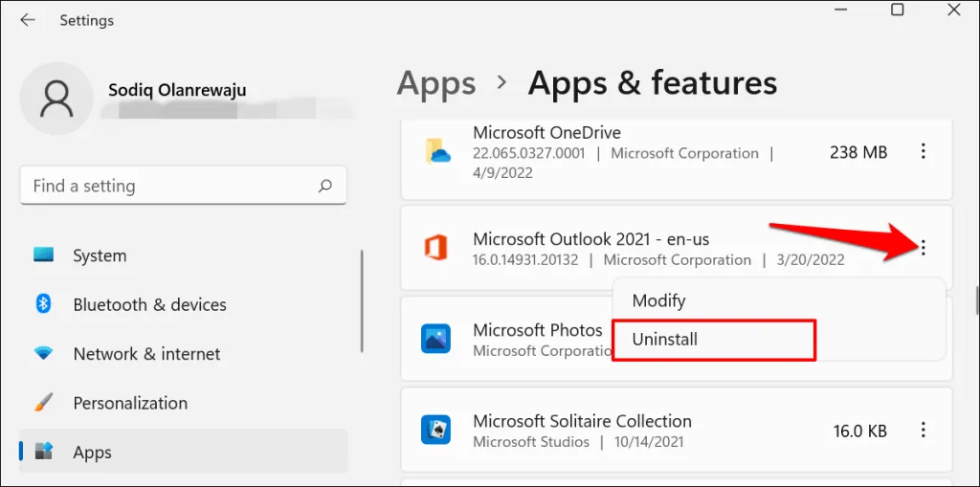This screenshot has height=487, width=980.
Task: Click the Microsoft Photos app icon
Action: tap(436, 339)
